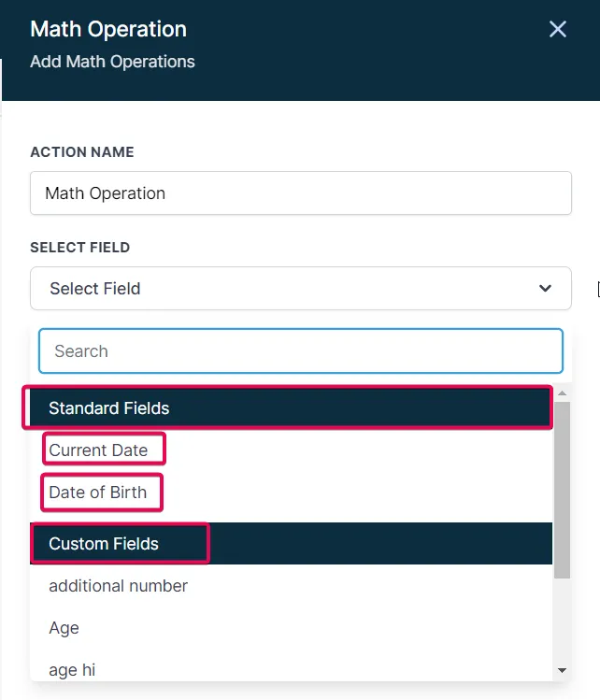The height and width of the screenshot is (700, 600).
Task: Click the dropdown list scrollbar thumb
Action: pyautogui.click(x=562, y=486)
